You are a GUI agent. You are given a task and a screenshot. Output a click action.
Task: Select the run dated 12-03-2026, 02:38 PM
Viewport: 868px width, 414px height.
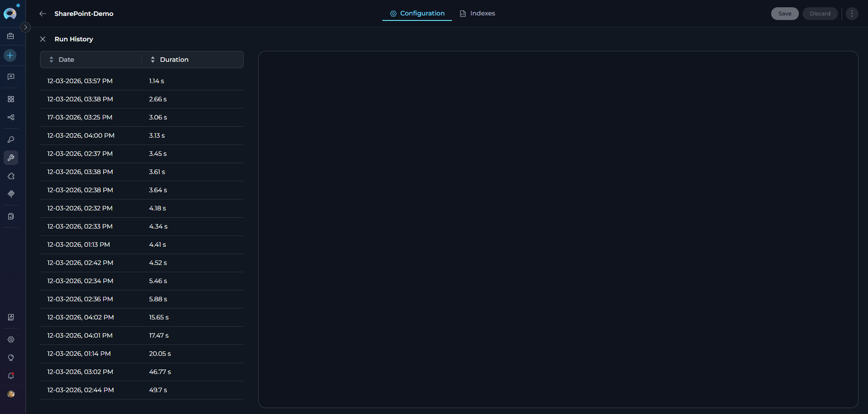click(x=142, y=190)
